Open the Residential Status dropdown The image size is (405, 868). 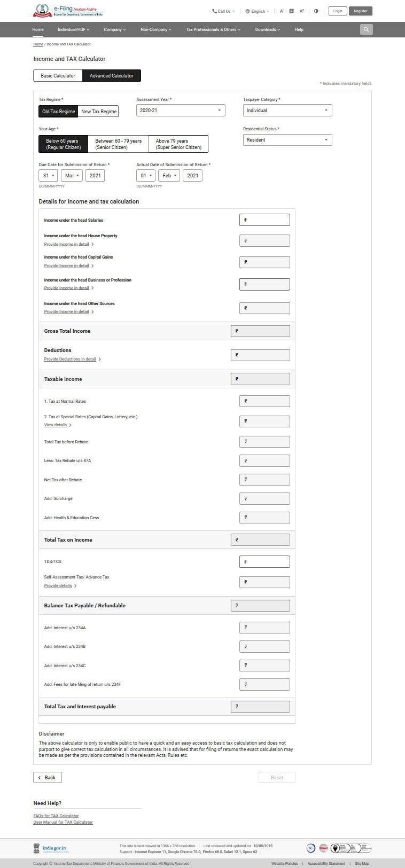[287, 139]
